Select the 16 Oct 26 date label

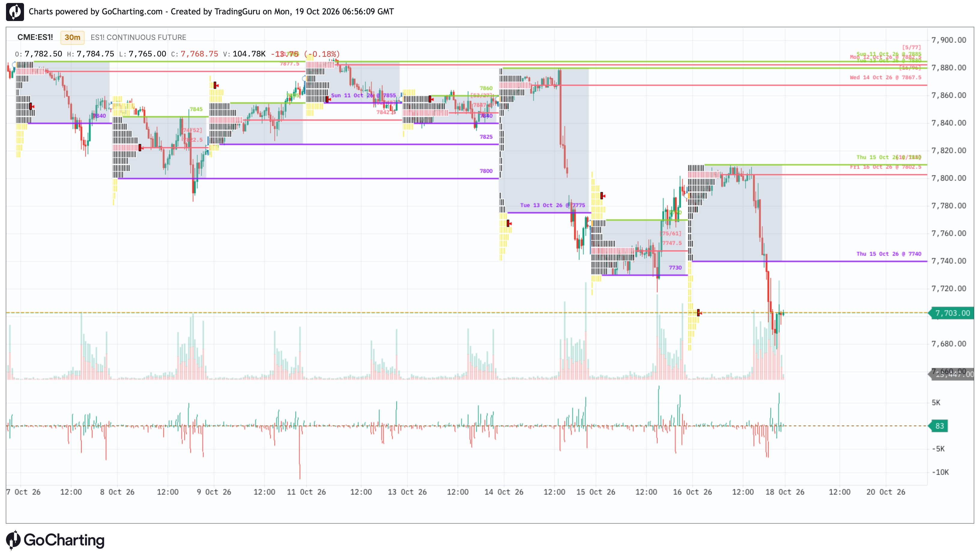click(x=693, y=492)
